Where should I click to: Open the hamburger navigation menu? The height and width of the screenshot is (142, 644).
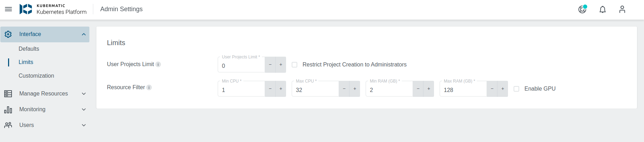coord(8,9)
